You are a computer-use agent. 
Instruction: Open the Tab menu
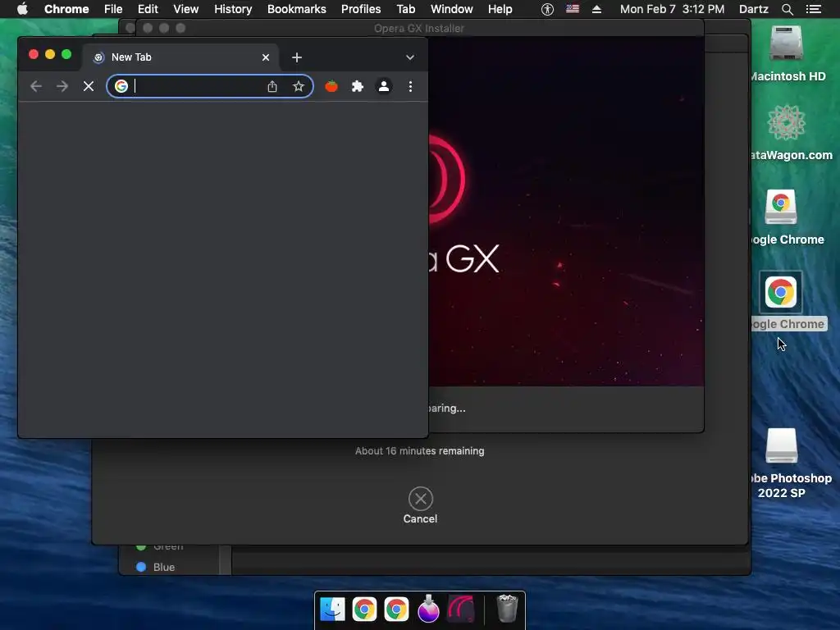click(x=405, y=9)
